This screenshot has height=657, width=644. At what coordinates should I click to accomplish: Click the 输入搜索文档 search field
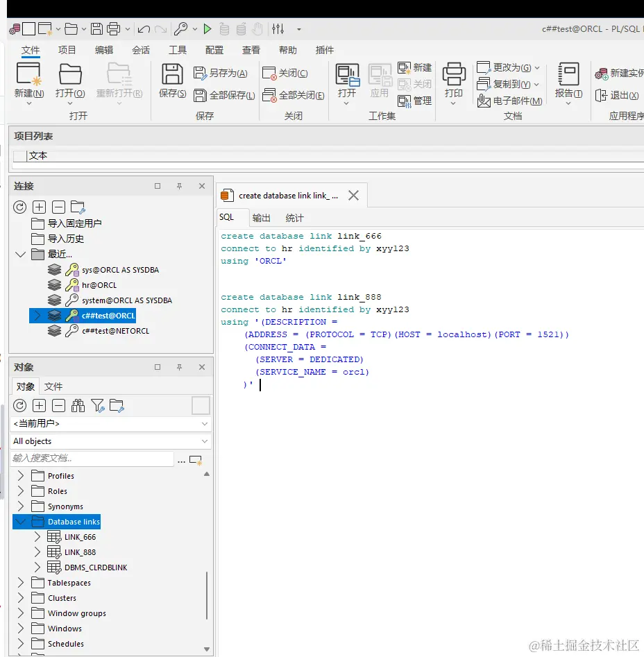[92, 459]
